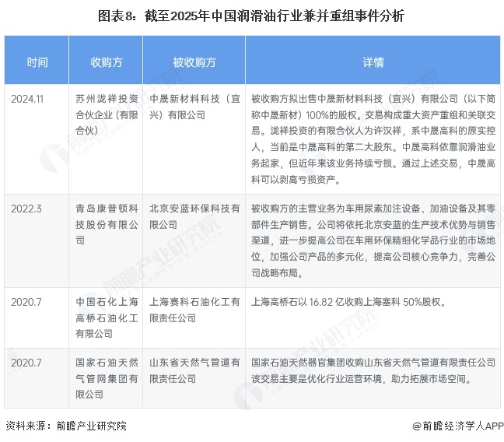Select acquirer cell 国家石油天然气管网集团有限公司
Image resolution: width=504 pixels, height=442 pixels.
click(107, 378)
